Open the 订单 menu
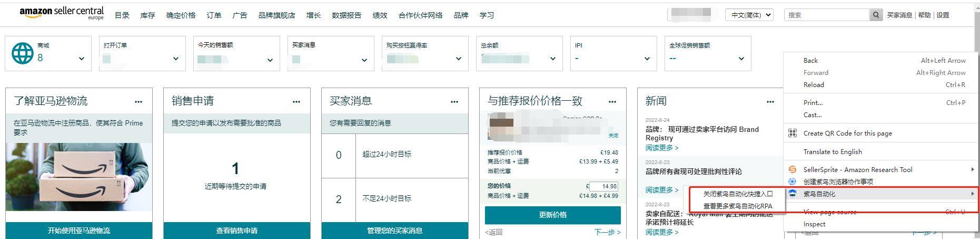Image resolution: width=980 pixels, height=239 pixels. point(214,15)
